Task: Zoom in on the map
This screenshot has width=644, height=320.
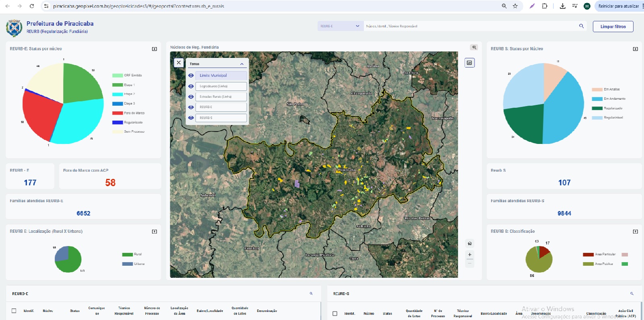Action: (469, 254)
